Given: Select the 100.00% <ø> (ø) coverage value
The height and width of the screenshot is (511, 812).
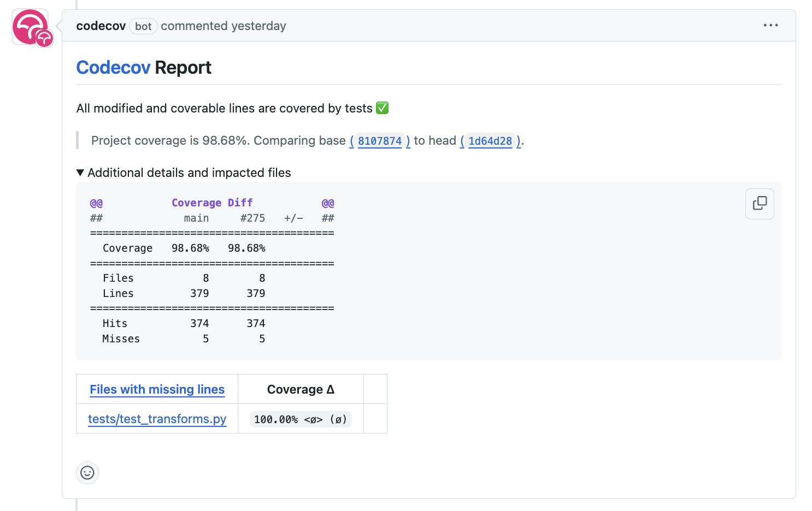Looking at the screenshot, I should pyautogui.click(x=301, y=419).
